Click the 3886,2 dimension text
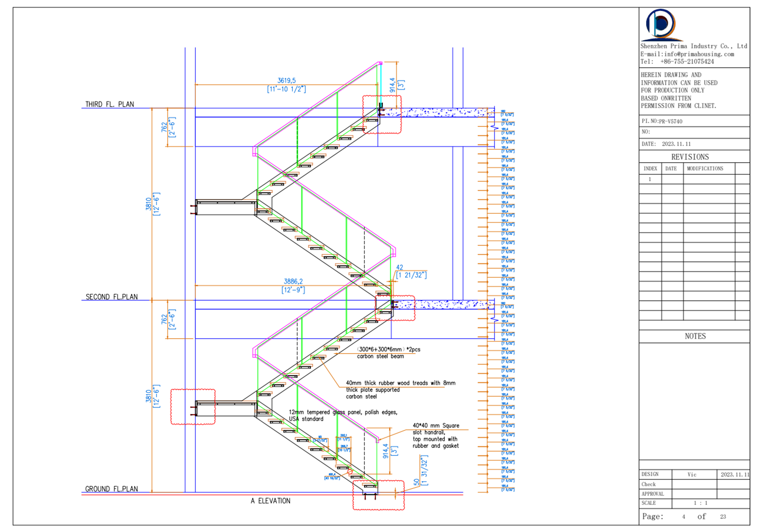This screenshot has width=758, height=532. (293, 281)
